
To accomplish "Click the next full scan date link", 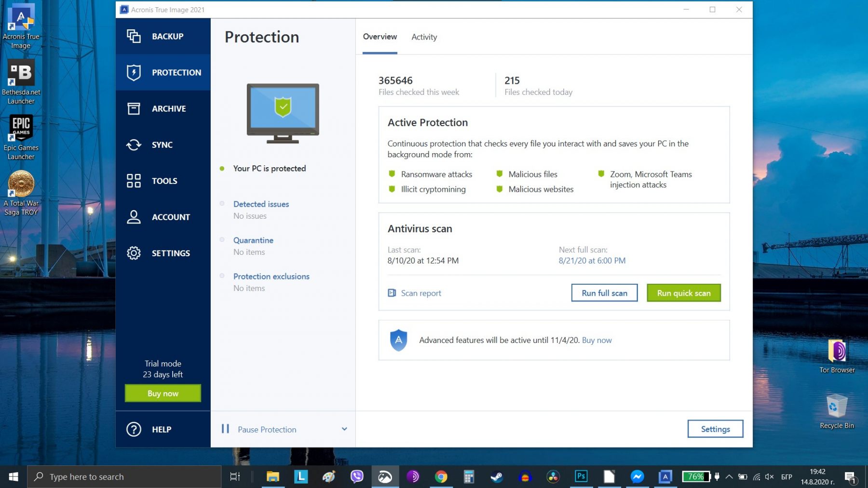I will click(592, 261).
